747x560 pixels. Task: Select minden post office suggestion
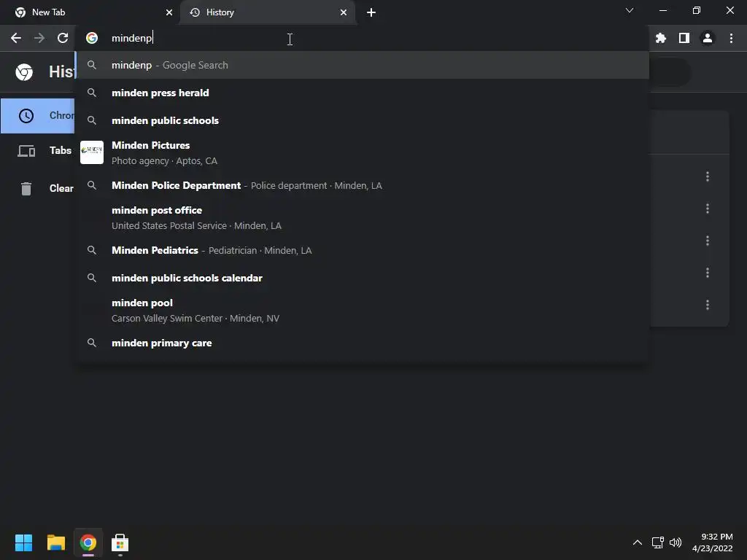pyautogui.click(x=363, y=217)
